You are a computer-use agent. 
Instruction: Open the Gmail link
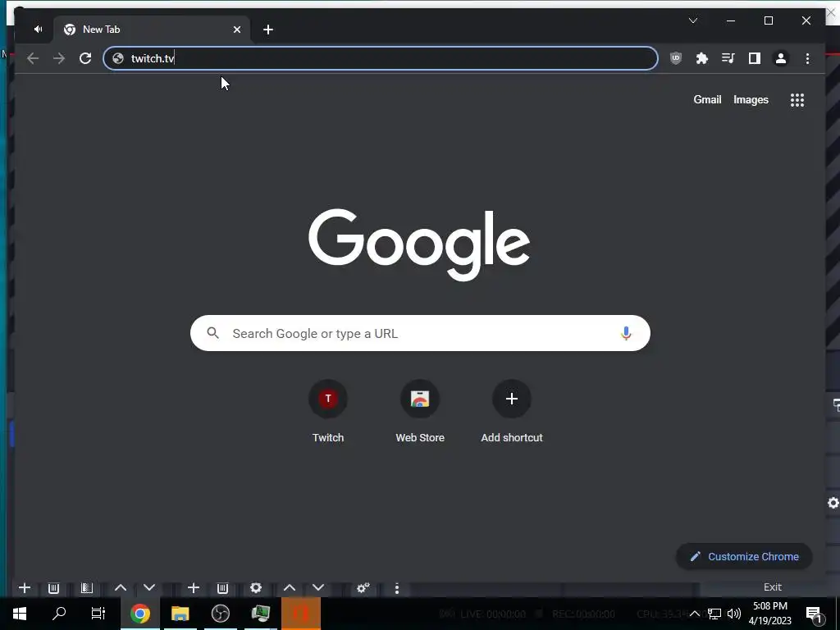(707, 99)
